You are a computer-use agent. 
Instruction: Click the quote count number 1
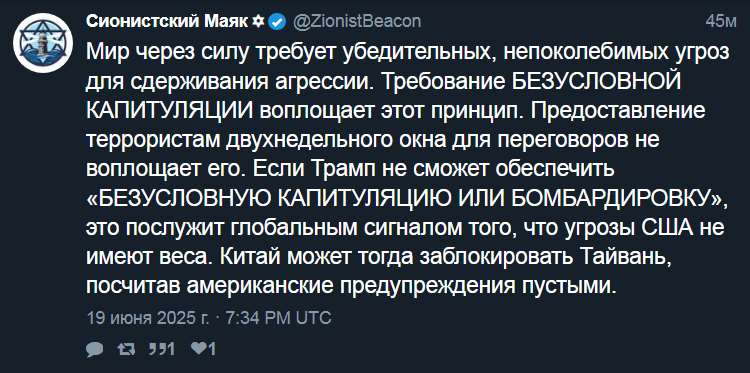pos(170,349)
